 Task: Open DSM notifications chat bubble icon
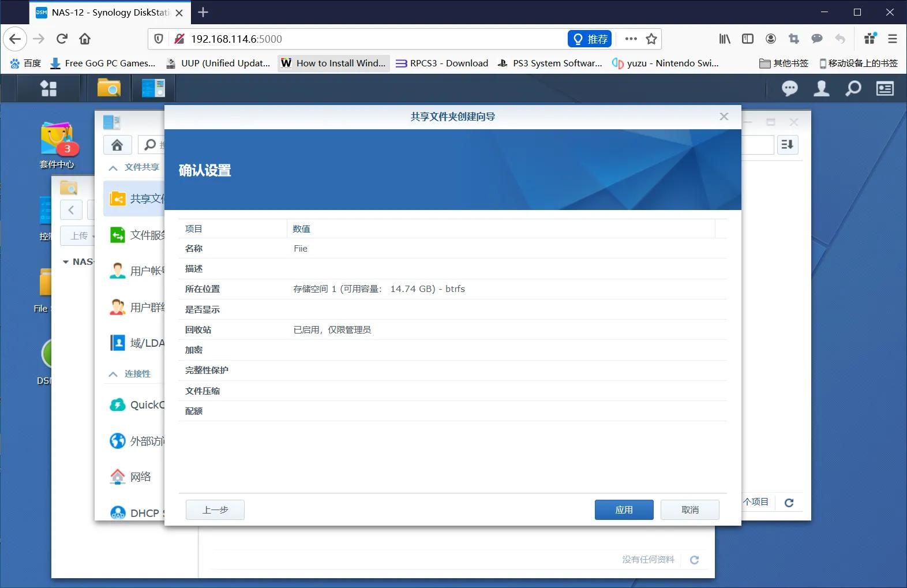790,88
